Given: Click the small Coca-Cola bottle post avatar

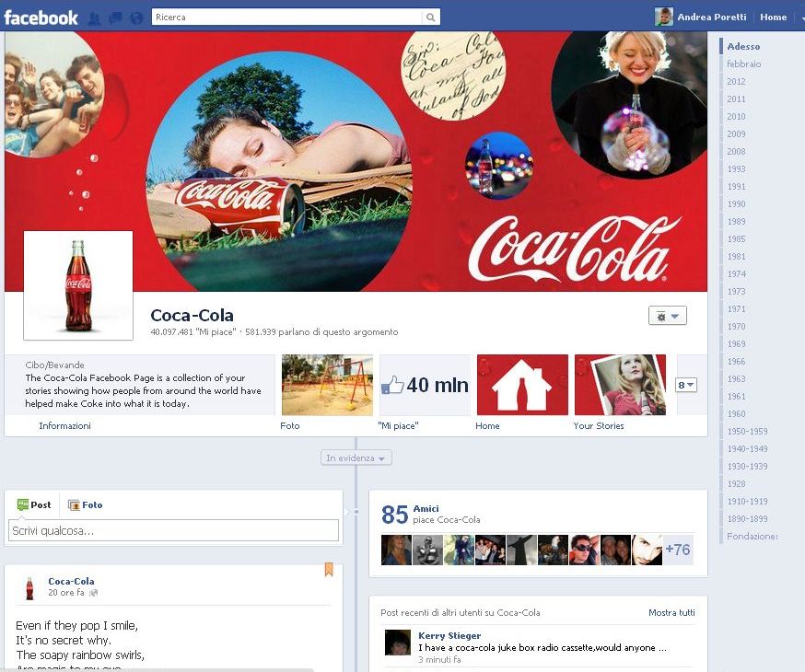Looking at the screenshot, I should (x=29, y=588).
